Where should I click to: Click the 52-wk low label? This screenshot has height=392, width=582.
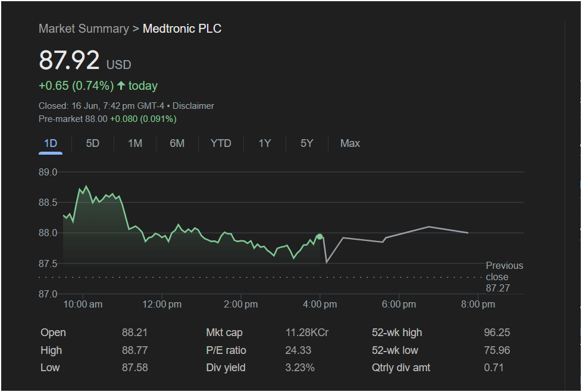[395, 350]
